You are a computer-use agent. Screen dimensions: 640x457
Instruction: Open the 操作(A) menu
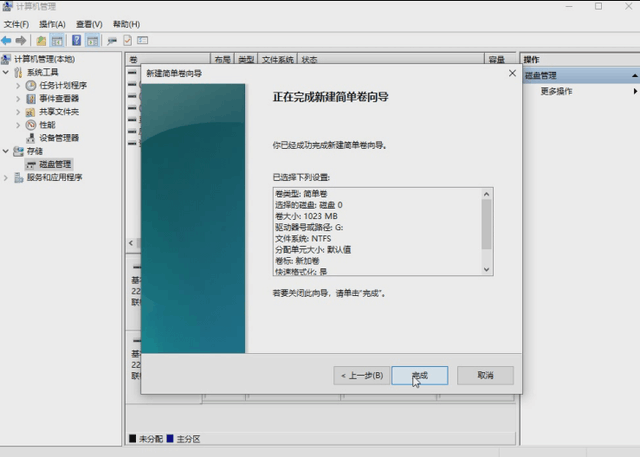[52, 24]
